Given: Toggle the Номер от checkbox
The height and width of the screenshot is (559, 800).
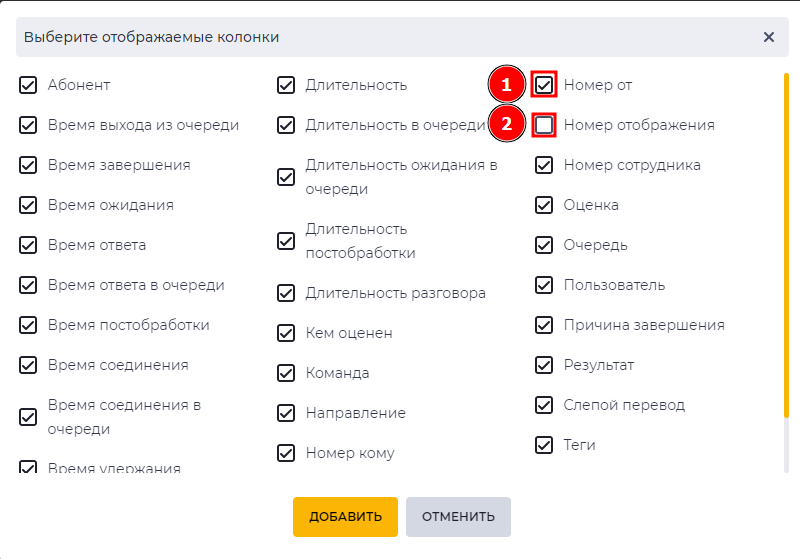Looking at the screenshot, I should (x=544, y=85).
